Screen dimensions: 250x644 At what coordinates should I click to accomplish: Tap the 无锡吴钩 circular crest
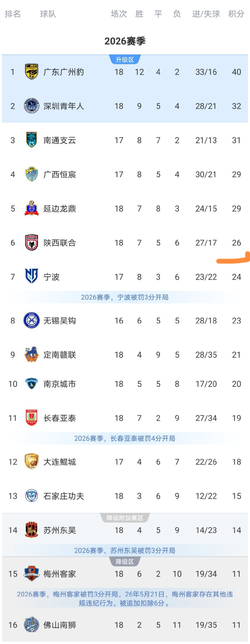pos(32,320)
